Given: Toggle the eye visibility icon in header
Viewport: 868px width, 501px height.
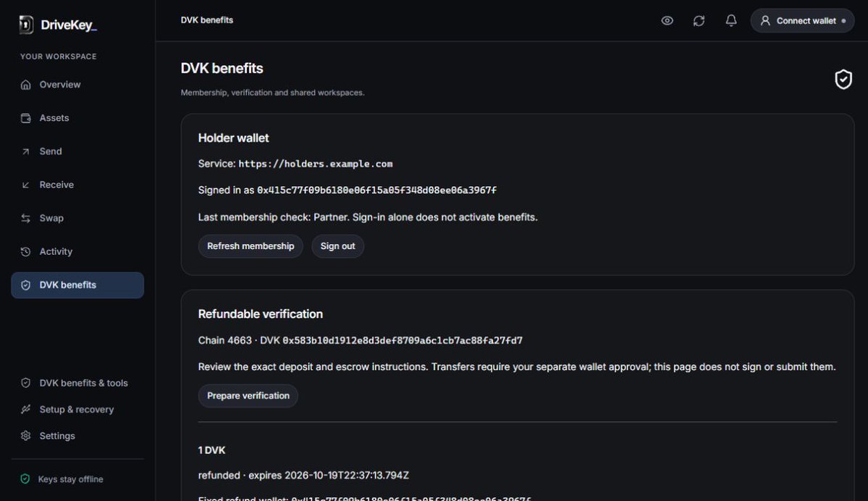Looking at the screenshot, I should point(667,20).
